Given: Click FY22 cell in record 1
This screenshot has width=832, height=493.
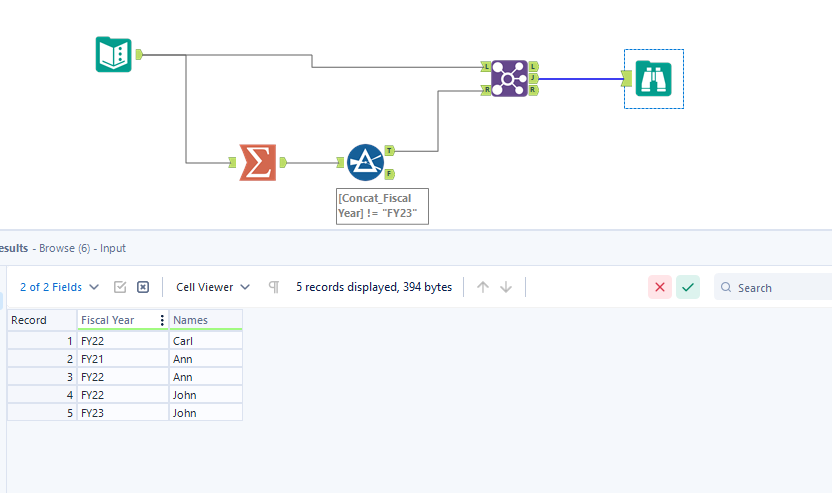Looking at the screenshot, I should [x=123, y=341].
